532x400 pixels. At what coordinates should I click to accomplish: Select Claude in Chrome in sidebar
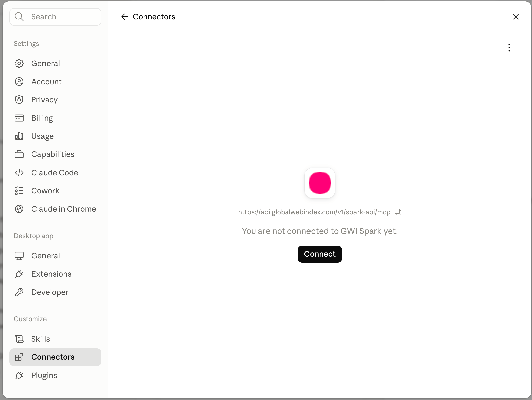point(55,209)
